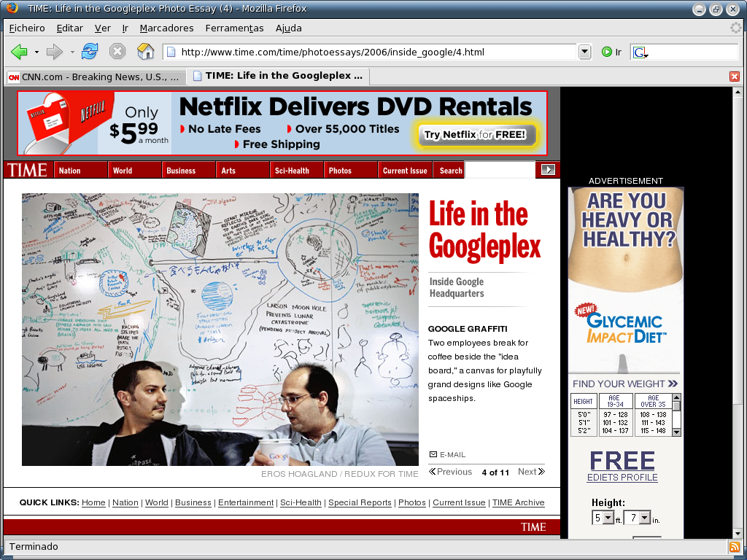747x560 pixels.
Task: Open the Business section in red nav
Action: point(188,171)
